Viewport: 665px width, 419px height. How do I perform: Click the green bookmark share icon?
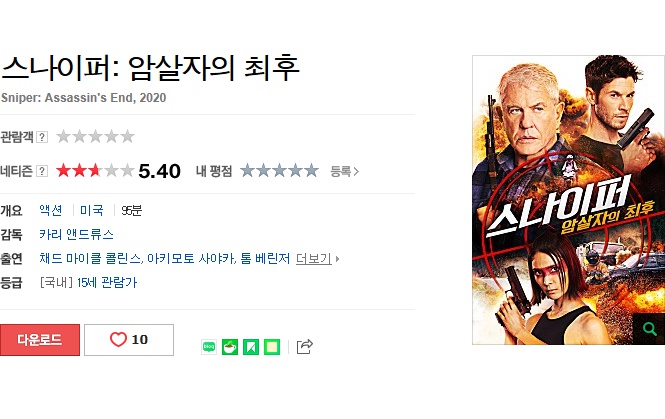tap(251, 347)
